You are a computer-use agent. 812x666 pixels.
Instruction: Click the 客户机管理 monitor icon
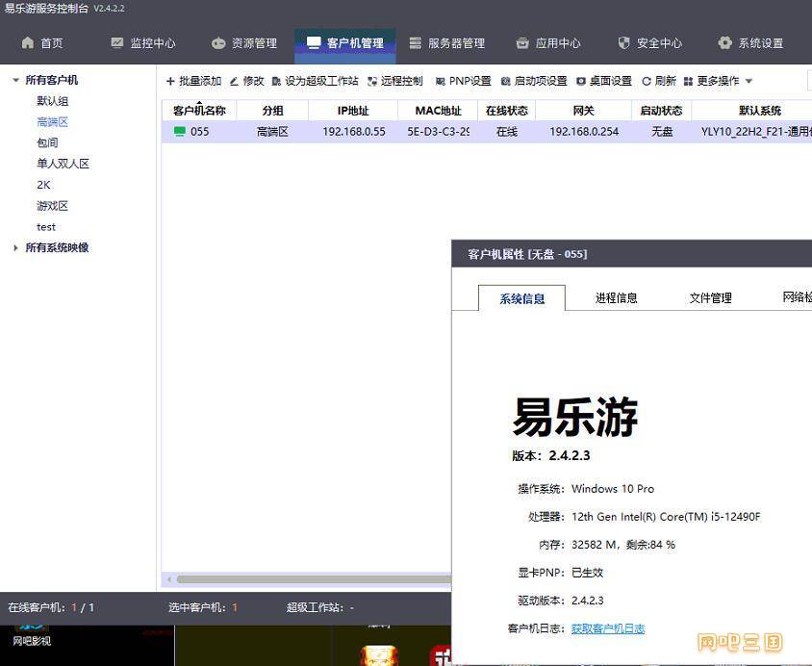(314, 43)
